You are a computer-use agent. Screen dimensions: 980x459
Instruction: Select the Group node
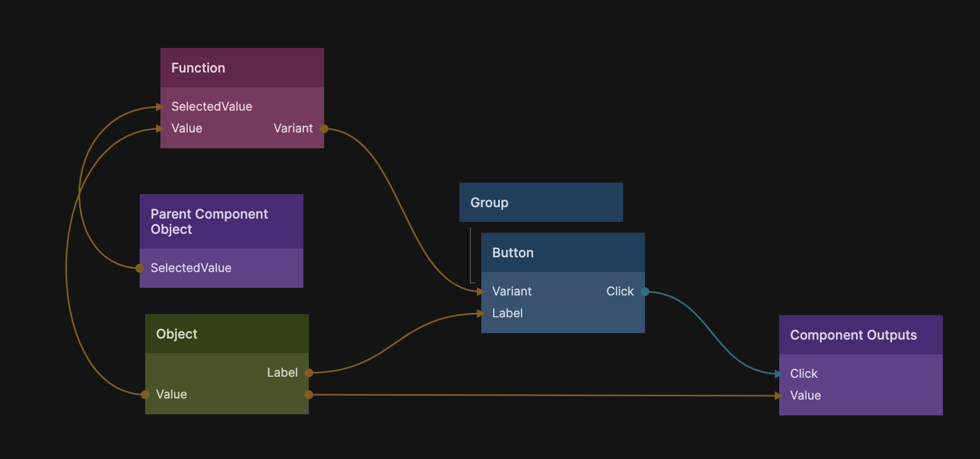[541, 203]
